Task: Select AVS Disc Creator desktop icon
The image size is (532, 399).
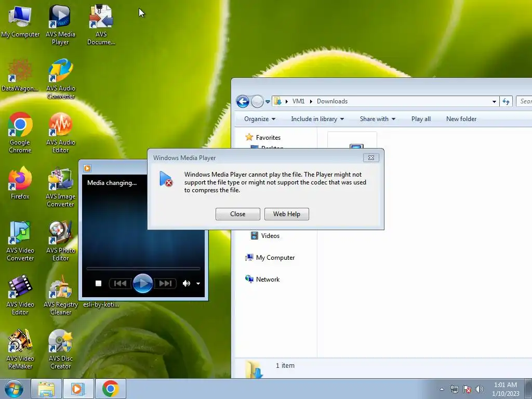Action: (60, 349)
